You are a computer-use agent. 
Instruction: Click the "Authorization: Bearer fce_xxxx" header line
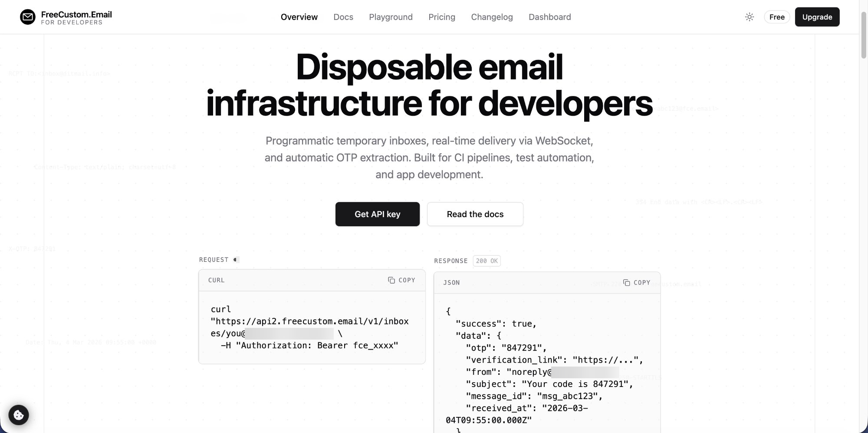pos(309,345)
